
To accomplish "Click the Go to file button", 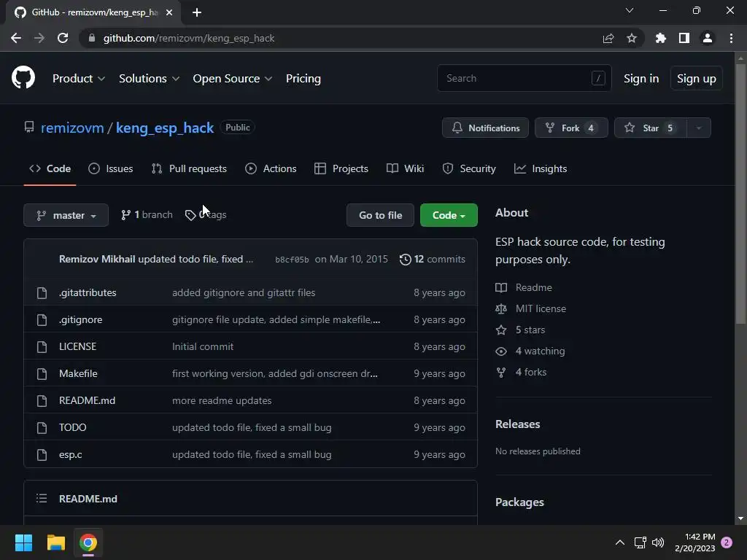I will (x=381, y=215).
